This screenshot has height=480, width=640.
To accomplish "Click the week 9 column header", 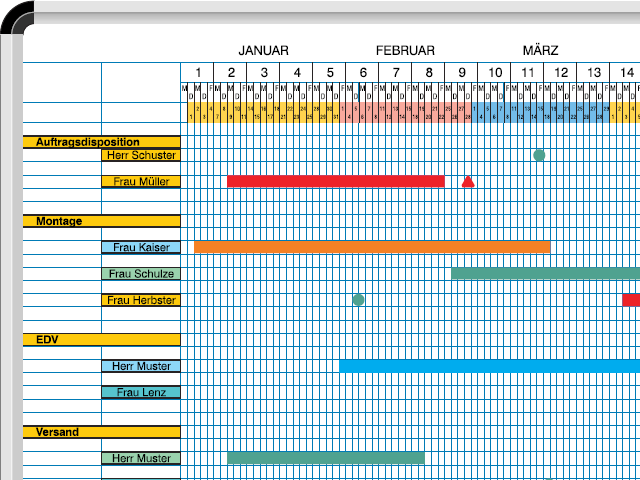I will [x=462, y=72].
